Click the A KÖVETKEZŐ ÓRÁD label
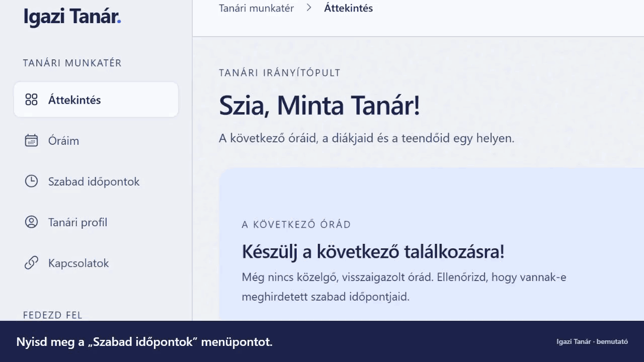 pos(296,224)
